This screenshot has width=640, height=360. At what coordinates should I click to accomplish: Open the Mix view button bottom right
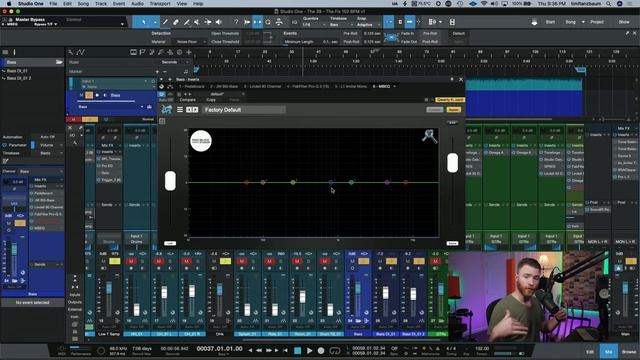[x=608, y=351]
